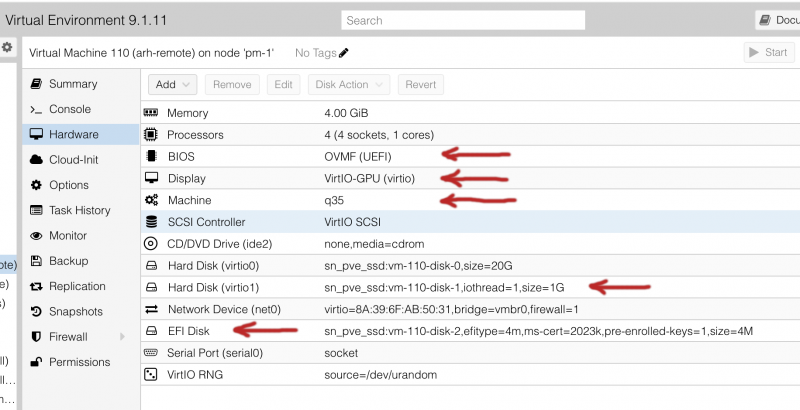
Task: Click the Console terminal prompt icon
Action: 36,109
